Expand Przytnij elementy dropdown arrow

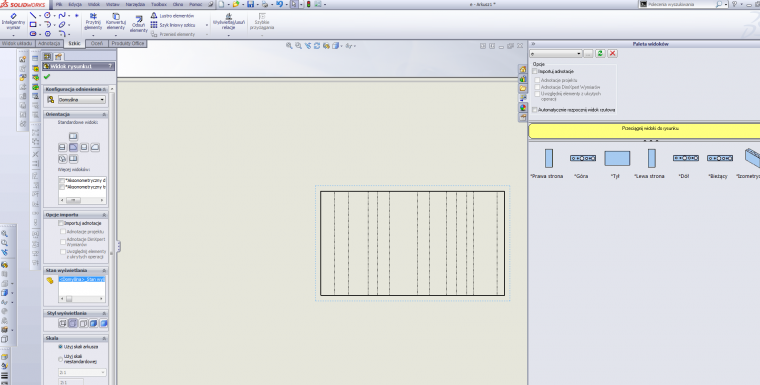click(x=93, y=34)
